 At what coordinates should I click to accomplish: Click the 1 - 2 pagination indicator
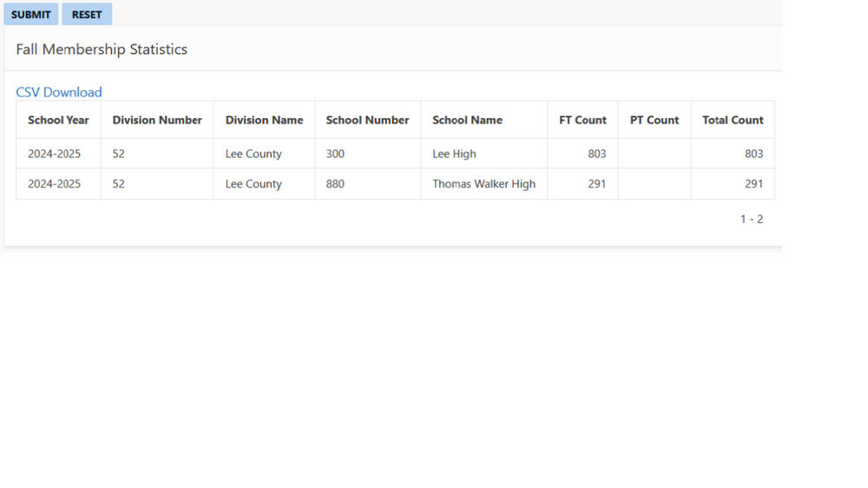click(752, 220)
